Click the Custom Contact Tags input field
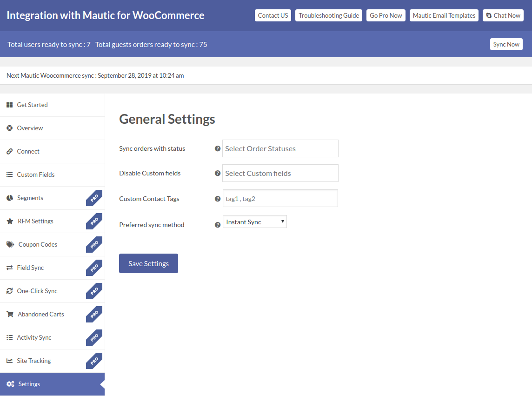Viewport: 532px width, 396px height. tap(280, 198)
